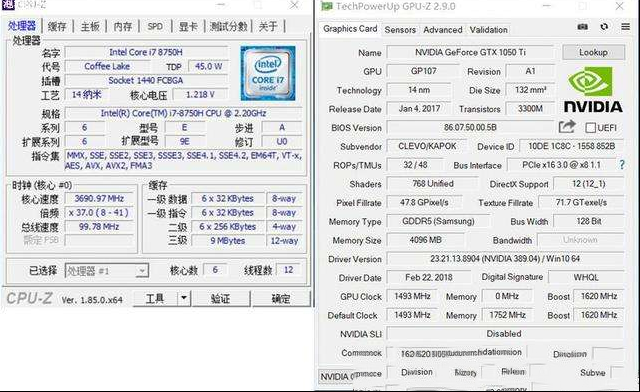Select the SPD tab in CPU-Z
The height and width of the screenshot is (392, 640).
155,27
